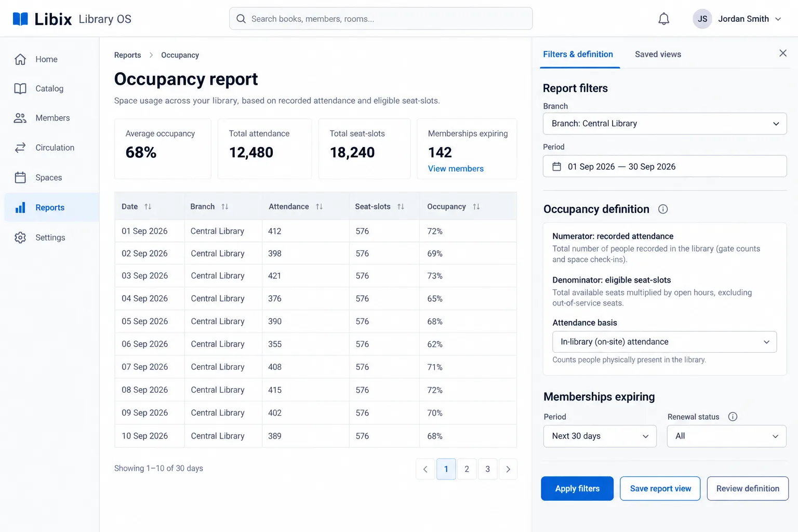The width and height of the screenshot is (798, 532).
Task: Open Members people icon in sidebar
Action: click(x=20, y=118)
